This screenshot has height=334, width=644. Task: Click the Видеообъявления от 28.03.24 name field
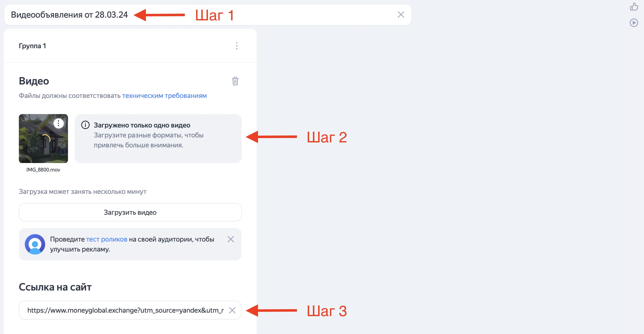click(207, 14)
